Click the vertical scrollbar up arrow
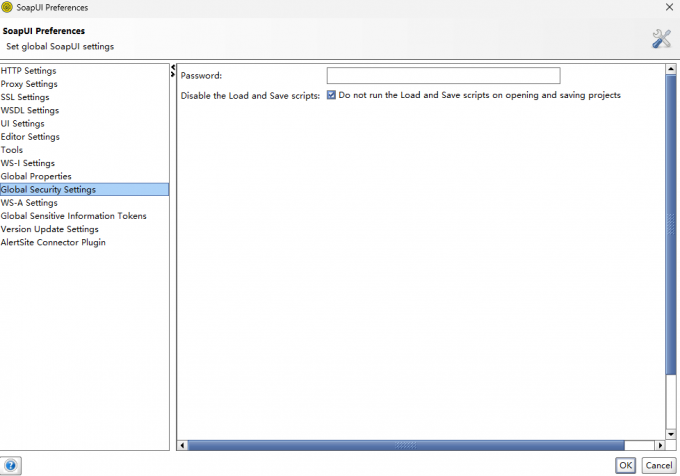This screenshot has height=476, width=680. click(x=671, y=69)
